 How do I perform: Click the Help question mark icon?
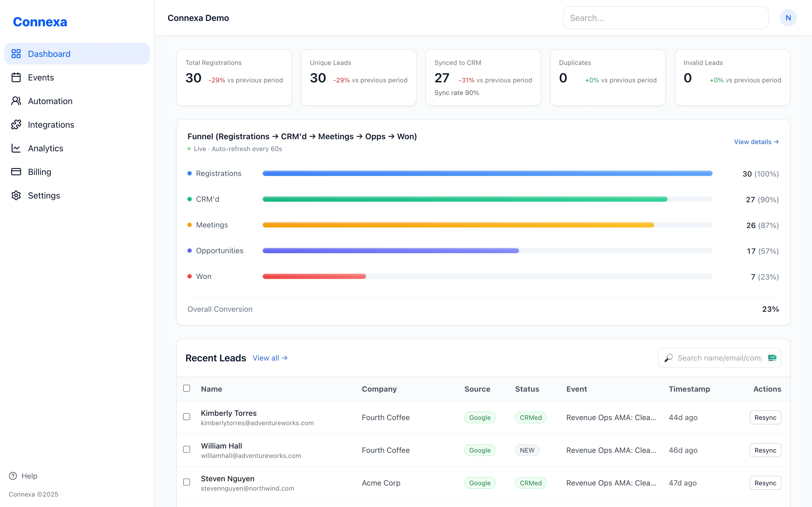click(x=13, y=476)
